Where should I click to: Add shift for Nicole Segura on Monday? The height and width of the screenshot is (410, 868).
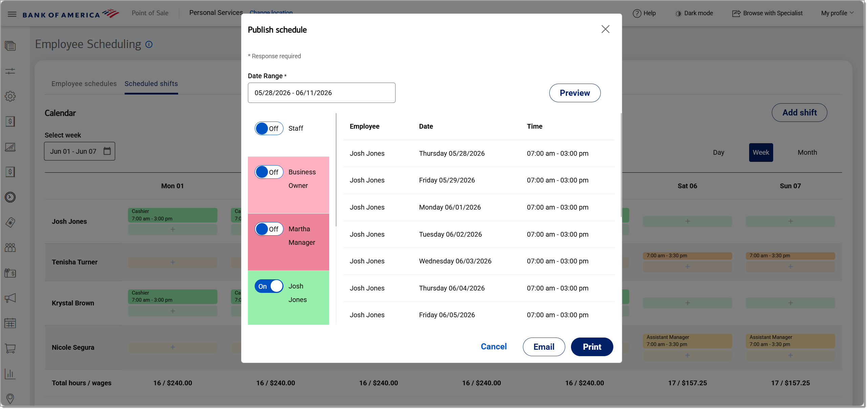pyautogui.click(x=172, y=347)
